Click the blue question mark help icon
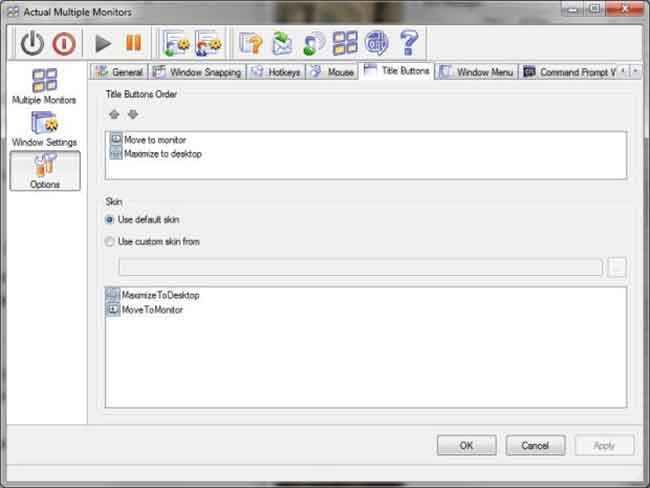 point(409,43)
